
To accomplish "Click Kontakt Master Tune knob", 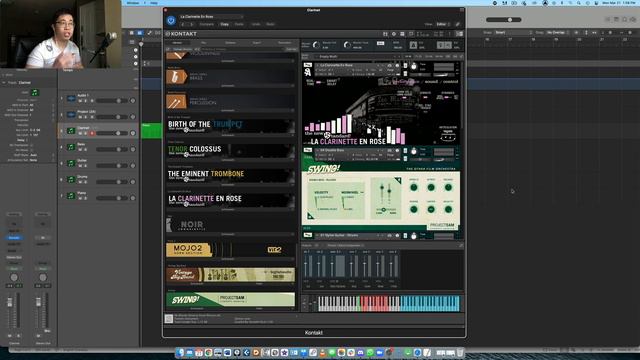I will [347, 45].
